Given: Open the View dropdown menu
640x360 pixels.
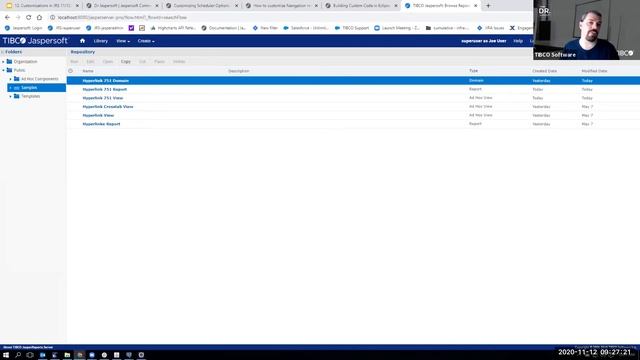Looking at the screenshot, I should (x=123, y=41).
